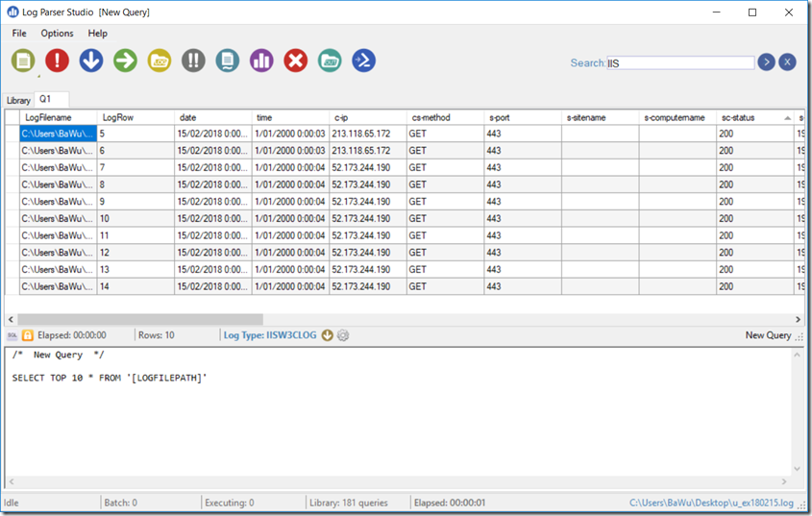Viewport: 812px width, 516px height.
Task: Open the File menu
Action: click(x=19, y=34)
